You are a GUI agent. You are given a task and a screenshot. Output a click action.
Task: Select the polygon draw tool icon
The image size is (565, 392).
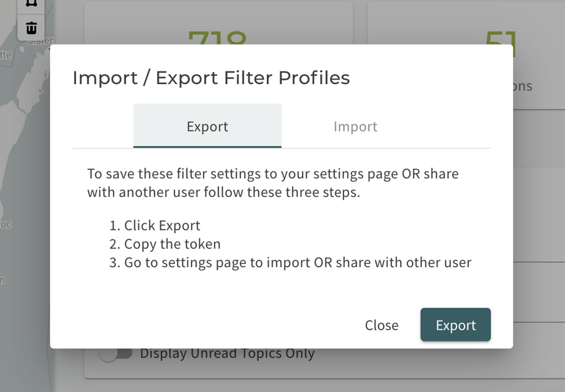coord(31,4)
